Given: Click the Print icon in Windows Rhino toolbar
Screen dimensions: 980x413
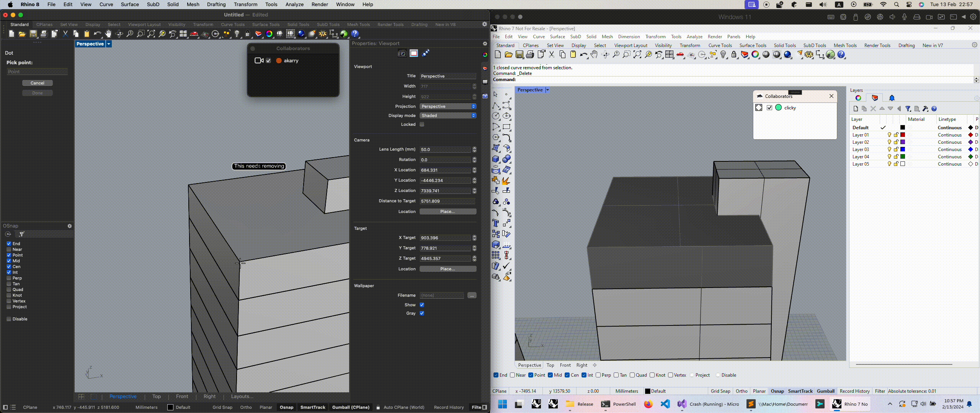Looking at the screenshot, I should pyautogui.click(x=530, y=55).
